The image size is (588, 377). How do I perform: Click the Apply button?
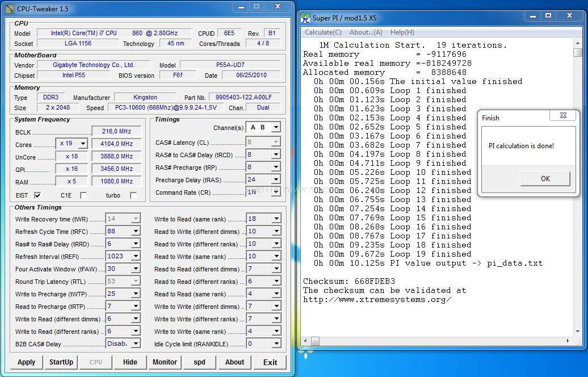(x=26, y=362)
